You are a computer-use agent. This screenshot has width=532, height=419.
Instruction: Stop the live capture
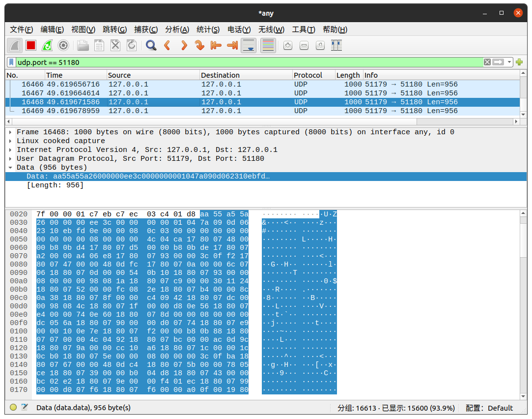(29, 45)
